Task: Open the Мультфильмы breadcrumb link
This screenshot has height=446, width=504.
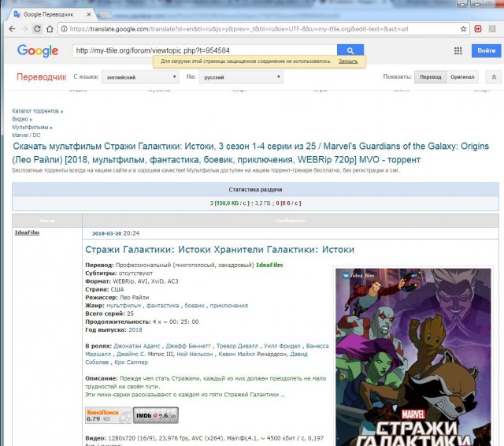Action: point(30,127)
